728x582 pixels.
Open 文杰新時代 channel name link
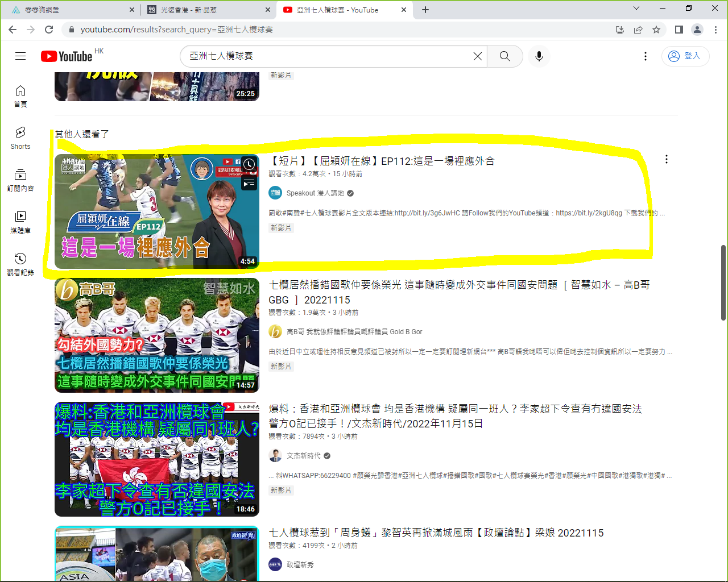tap(304, 456)
